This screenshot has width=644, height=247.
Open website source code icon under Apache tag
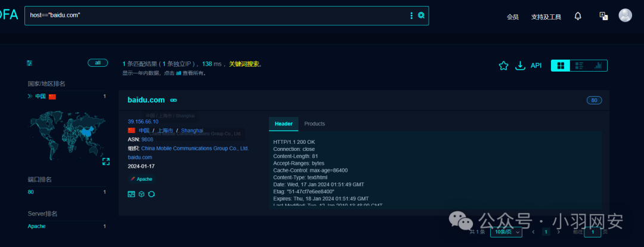131,194
